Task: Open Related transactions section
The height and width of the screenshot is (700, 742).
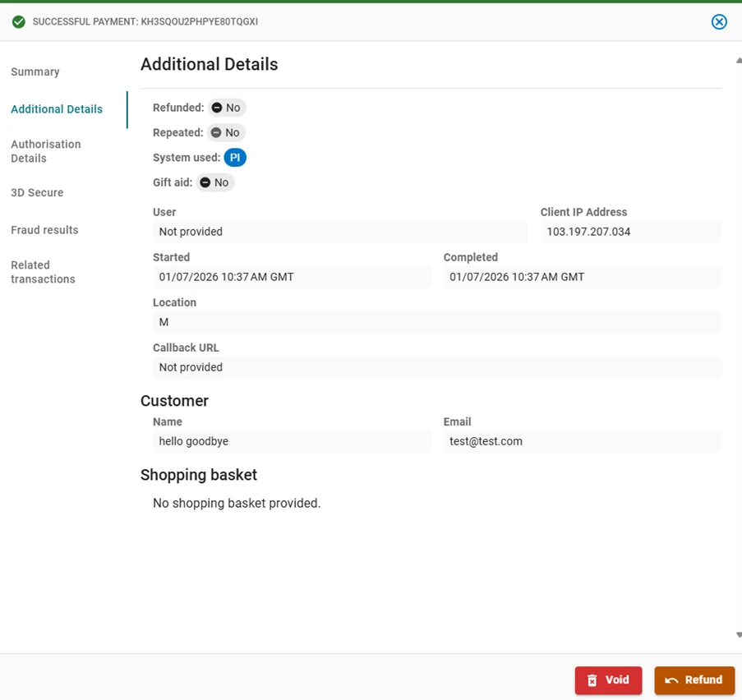Action: 43,272
